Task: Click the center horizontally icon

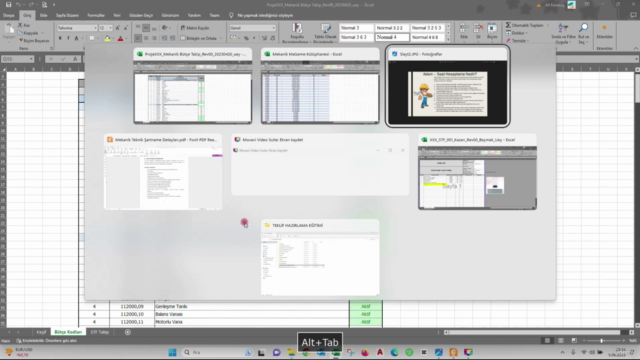Action: 146,38
